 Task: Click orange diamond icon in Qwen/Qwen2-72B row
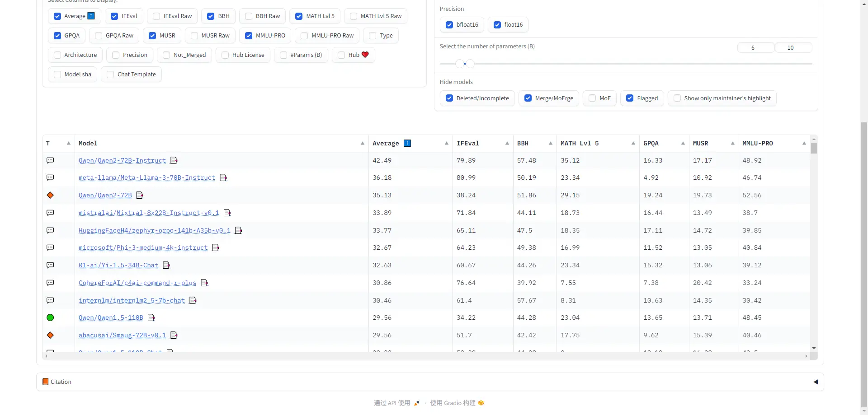coord(50,195)
